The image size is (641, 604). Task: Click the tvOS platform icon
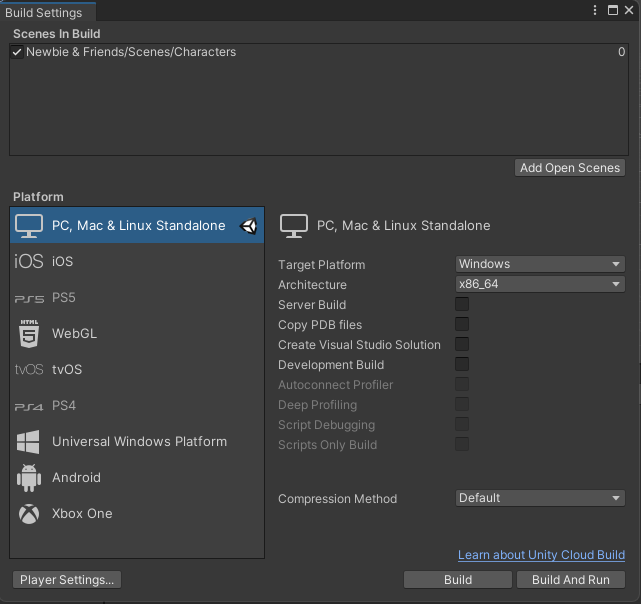[x=29, y=370]
